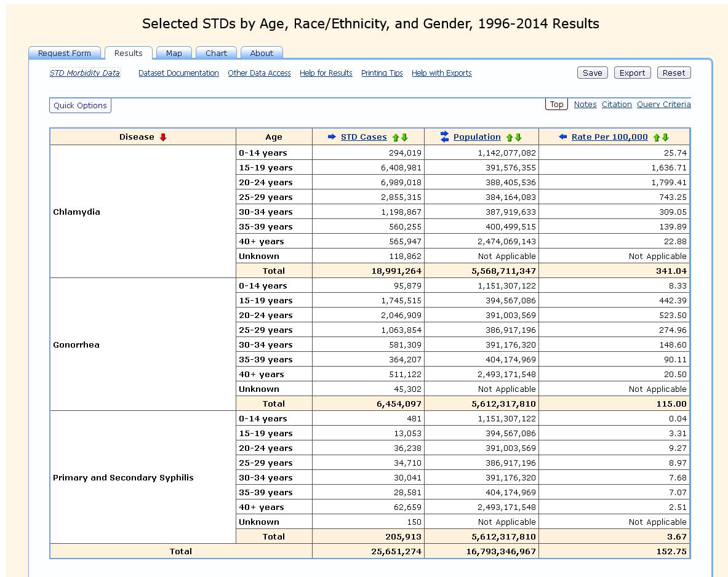Click the blue left arrow before Rate Per 100,000

[562, 137]
